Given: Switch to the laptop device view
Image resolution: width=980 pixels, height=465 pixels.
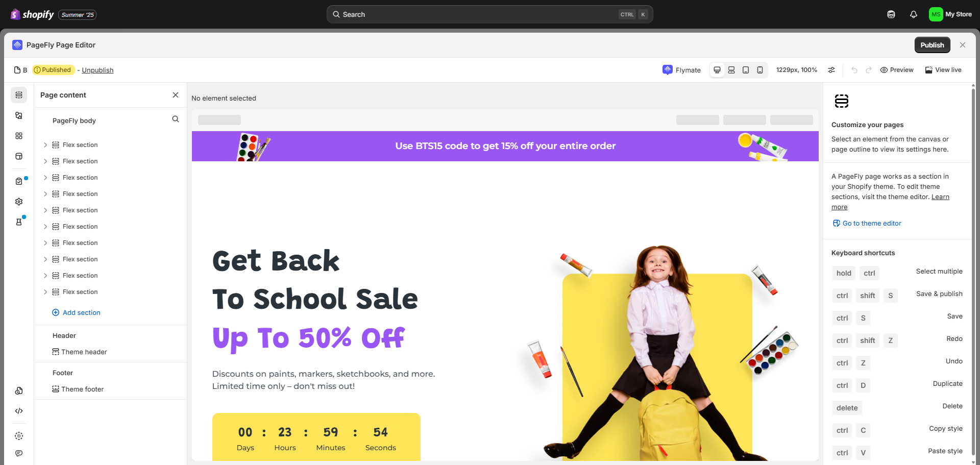Looking at the screenshot, I should (731, 70).
